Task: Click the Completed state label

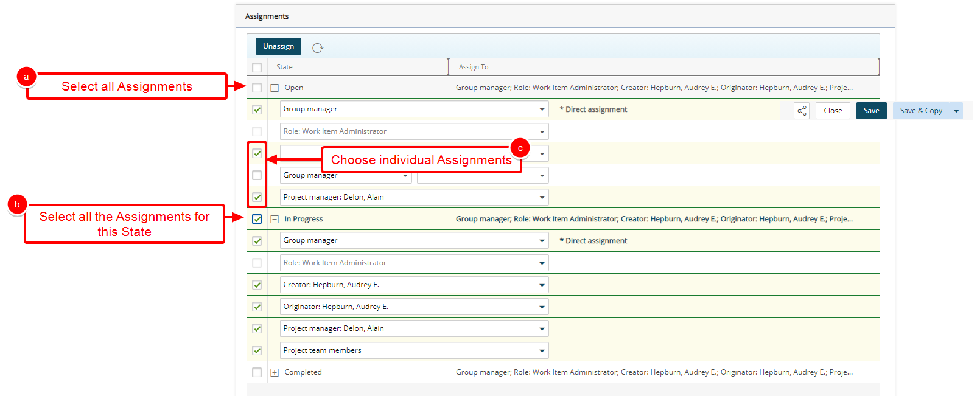Action: pyautogui.click(x=303, y=372)
